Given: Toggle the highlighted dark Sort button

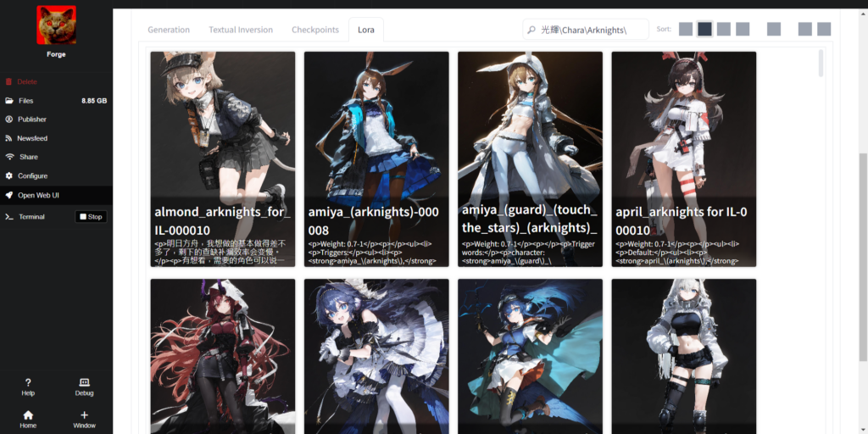Looking at the screenshot, I should pos(704,30).
